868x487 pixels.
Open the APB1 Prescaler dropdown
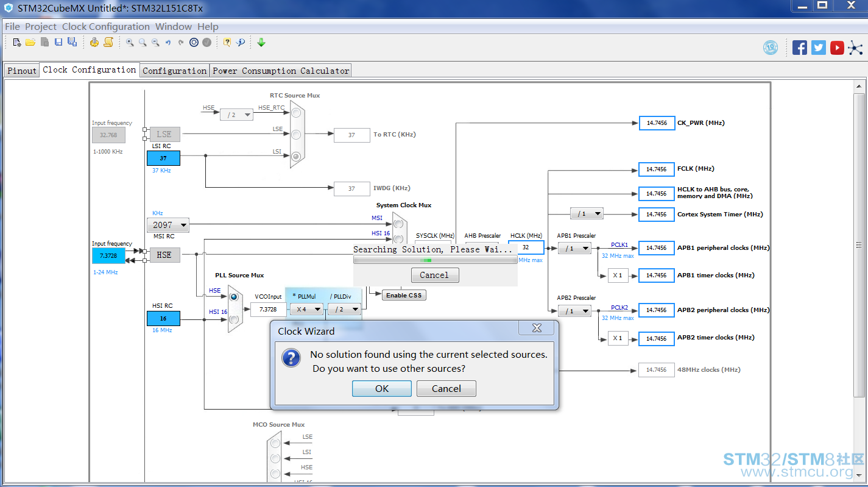pos(574,248)
